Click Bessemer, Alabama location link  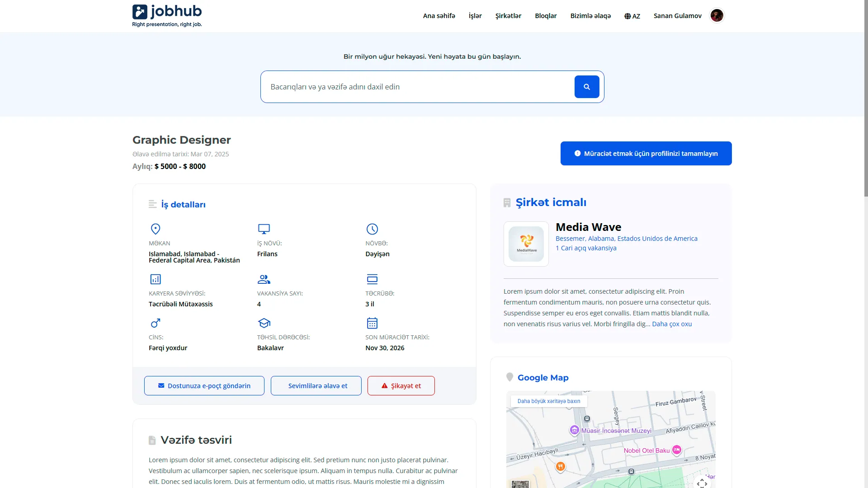[x=626, y=239]
